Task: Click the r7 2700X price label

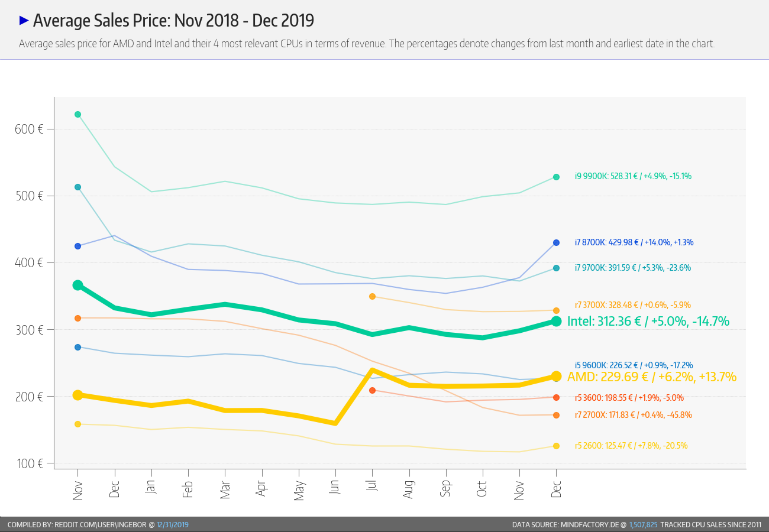Action: [x=633, y=416]
